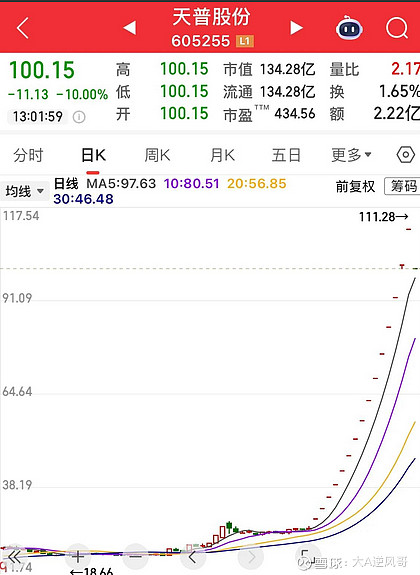The width and height of the screenshot is (420, 575).
Task: Tap the 市值 134.28亿 value
Action: click(x=288, y=69)
